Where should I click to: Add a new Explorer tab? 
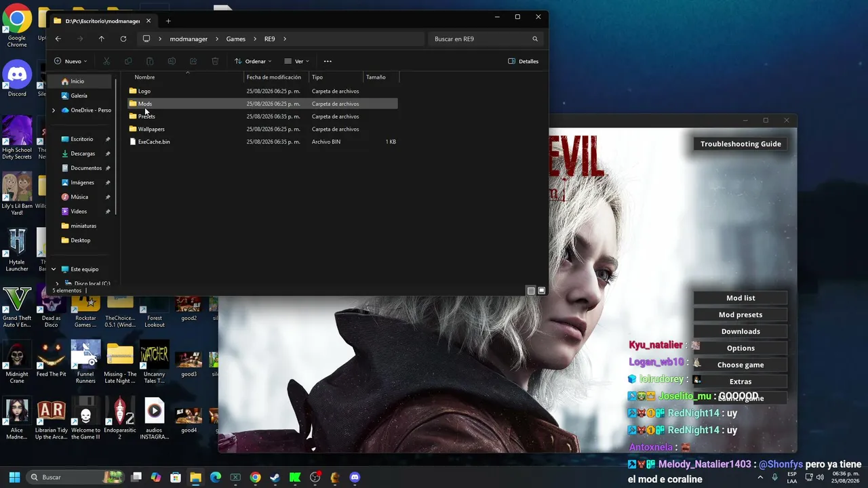[x=168, y=21]
